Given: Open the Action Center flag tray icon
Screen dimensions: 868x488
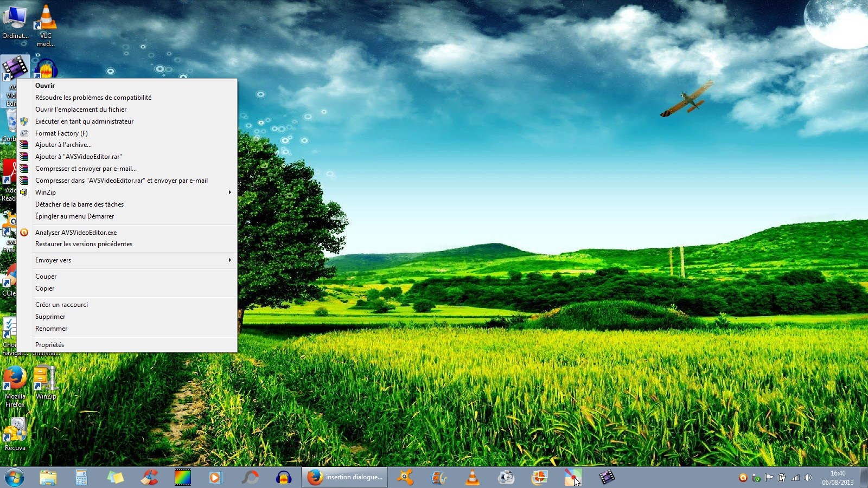Looking at the screenshot, I should click(769, 478).
